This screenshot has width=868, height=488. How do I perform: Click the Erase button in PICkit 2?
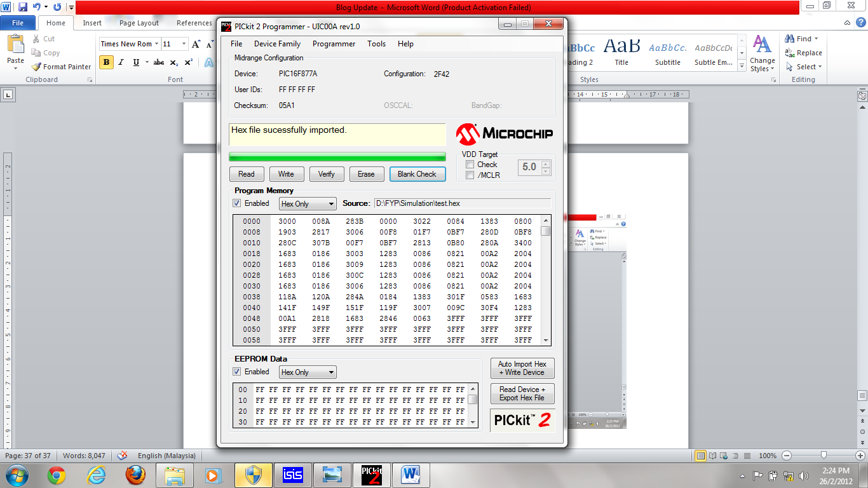367,174
